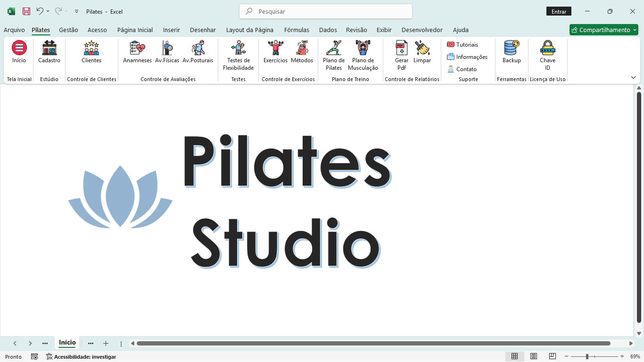
Task: Switch to Layout da Página tab
Action: coord(250,30)
